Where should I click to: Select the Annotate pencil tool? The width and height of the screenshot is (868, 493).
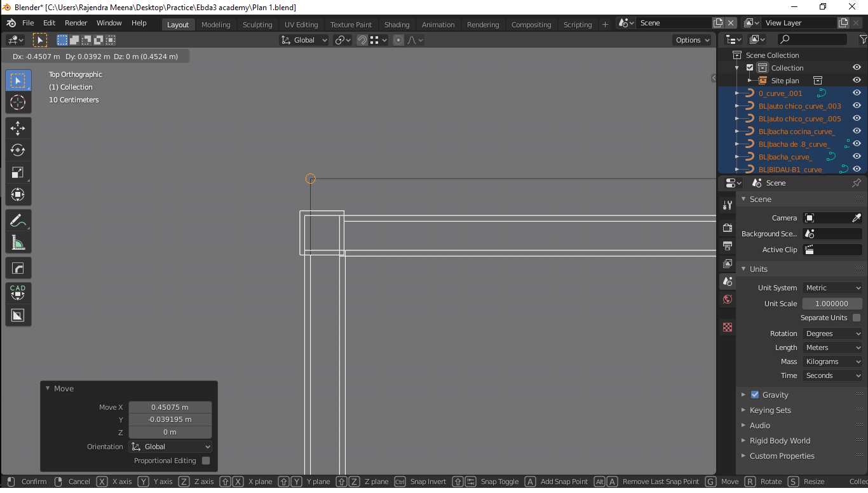(18, 220)
